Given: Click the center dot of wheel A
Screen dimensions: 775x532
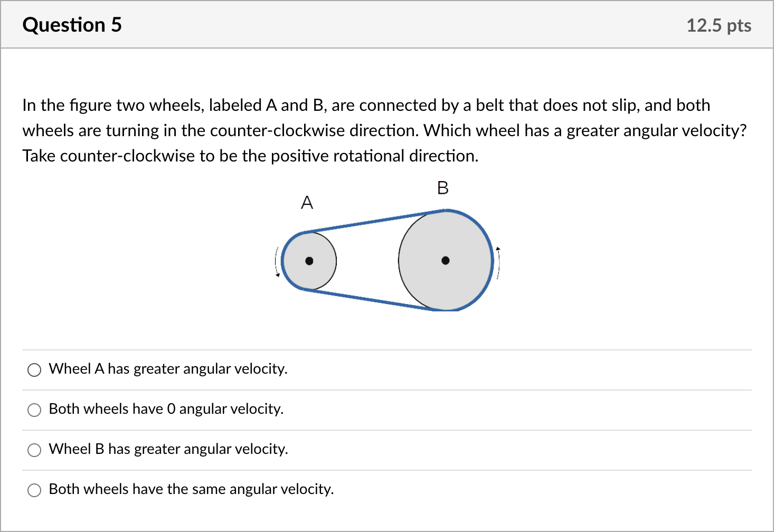Looking at the screenshot, I should (309, 261).
